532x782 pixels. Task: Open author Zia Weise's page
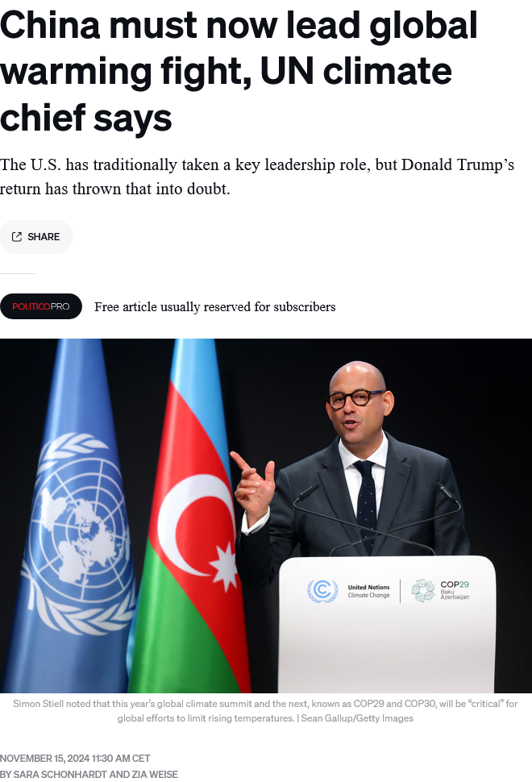(x=155, y=775)
